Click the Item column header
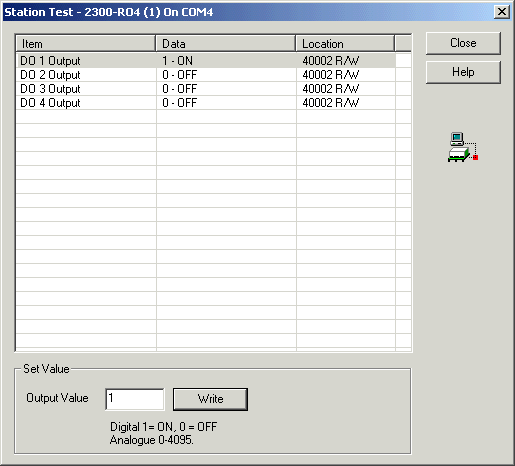515x466 pixels. pyautogui.click(x=86, y=44)
